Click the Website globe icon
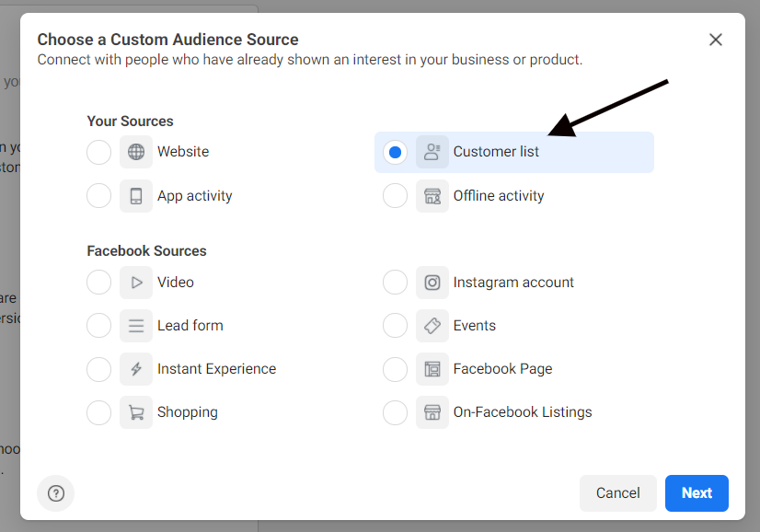This screenshot has width=760, height=532. click(x=136, y=152)
